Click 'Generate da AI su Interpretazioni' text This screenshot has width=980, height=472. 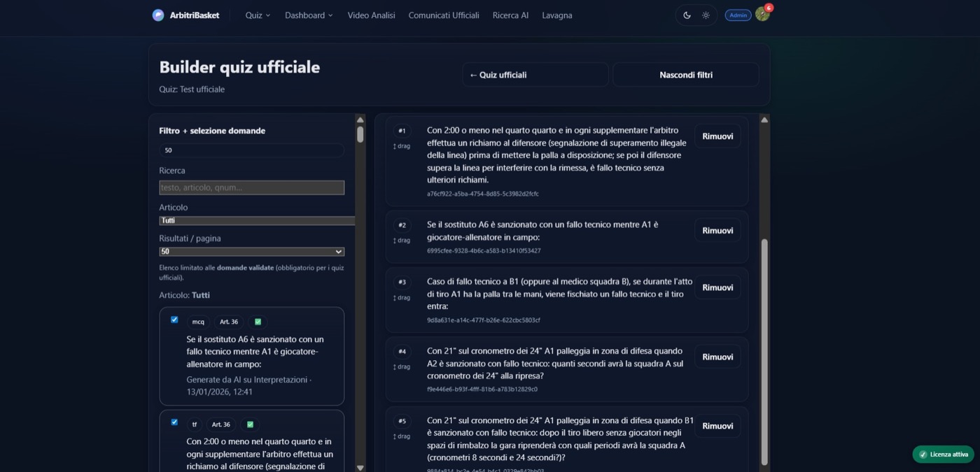(246, 380)
